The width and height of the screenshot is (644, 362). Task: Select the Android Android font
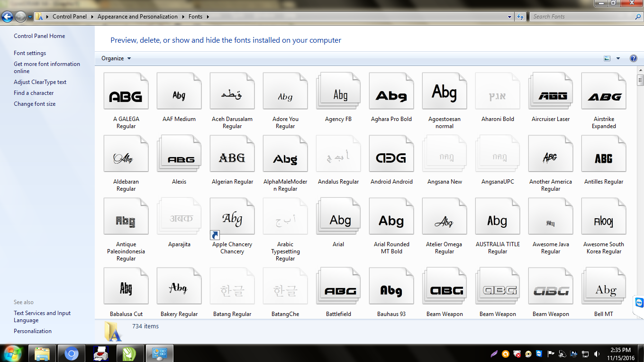click(x=391, y=154)
